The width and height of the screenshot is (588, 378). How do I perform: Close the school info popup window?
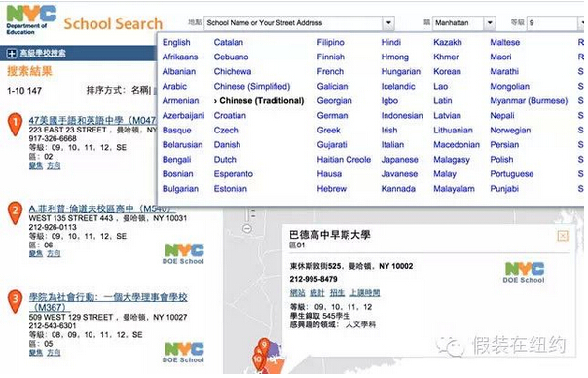[563, 236]
